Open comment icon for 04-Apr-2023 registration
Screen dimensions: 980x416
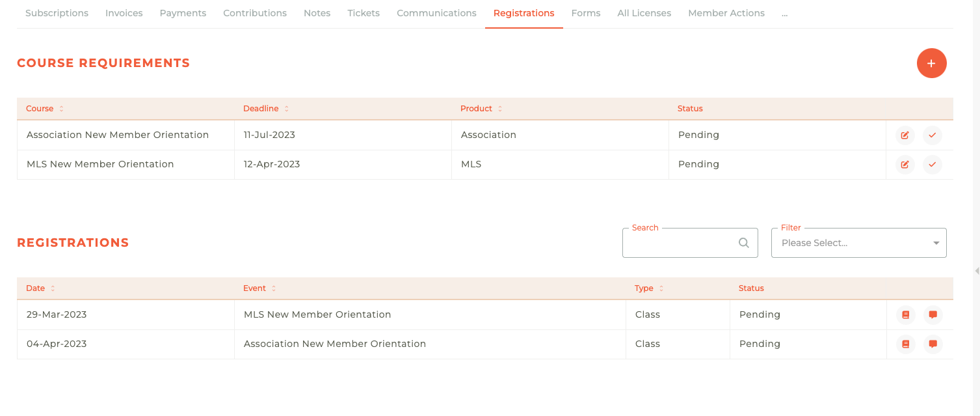click(x=933, y=344)
